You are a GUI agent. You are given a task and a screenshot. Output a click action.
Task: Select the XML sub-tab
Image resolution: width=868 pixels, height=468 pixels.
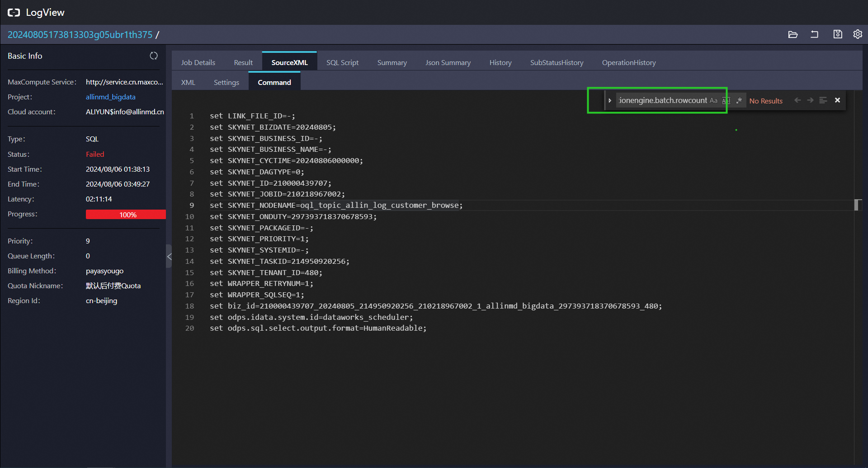(x=188, y=82)
